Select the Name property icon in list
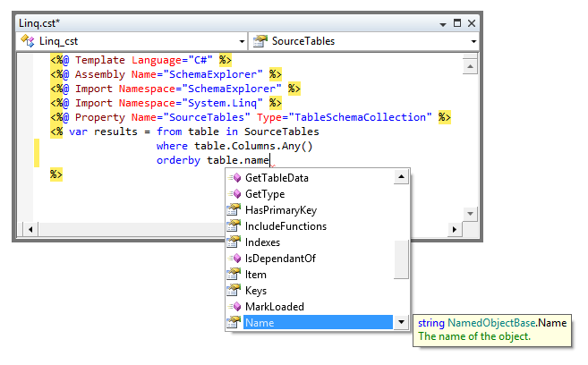Image resolution: width=588 pixels, height=365 pixels. coord(234,322)
